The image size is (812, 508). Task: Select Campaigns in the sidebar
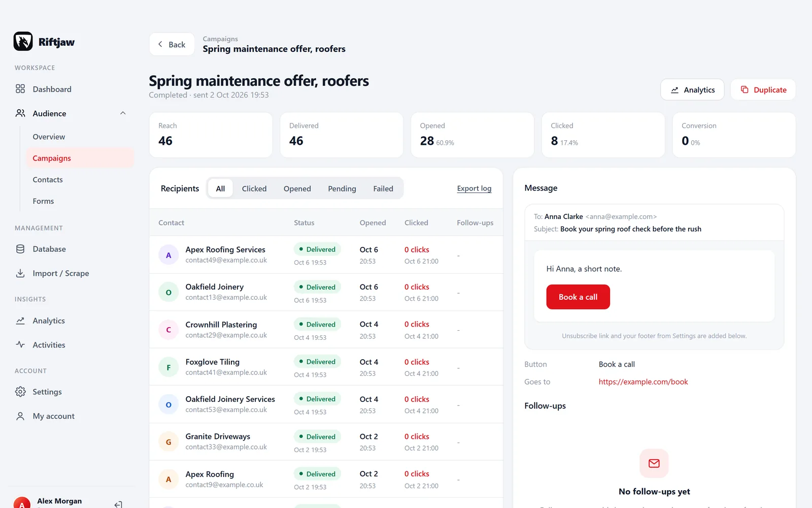80,158
